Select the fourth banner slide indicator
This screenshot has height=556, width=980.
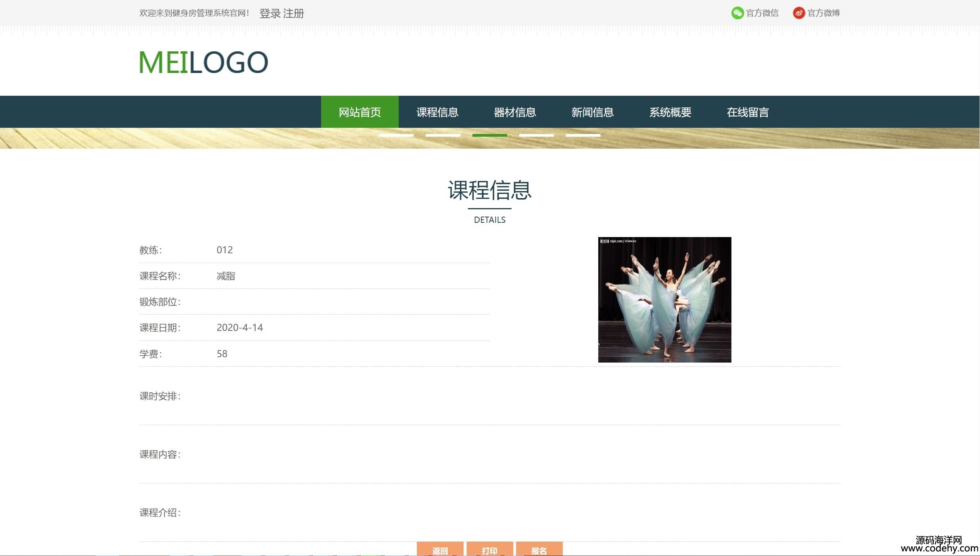pyautogui.click(x=536, y=135)
